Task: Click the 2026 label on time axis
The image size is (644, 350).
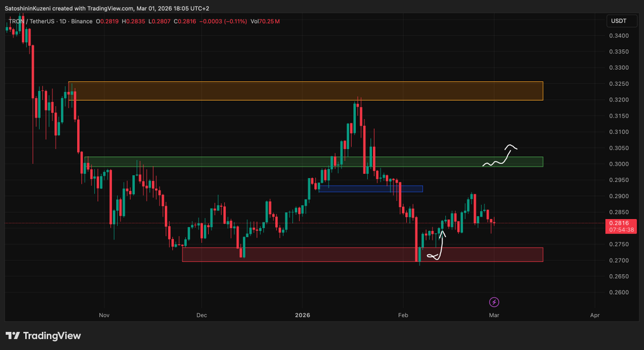Action: (x=303, y=316)
